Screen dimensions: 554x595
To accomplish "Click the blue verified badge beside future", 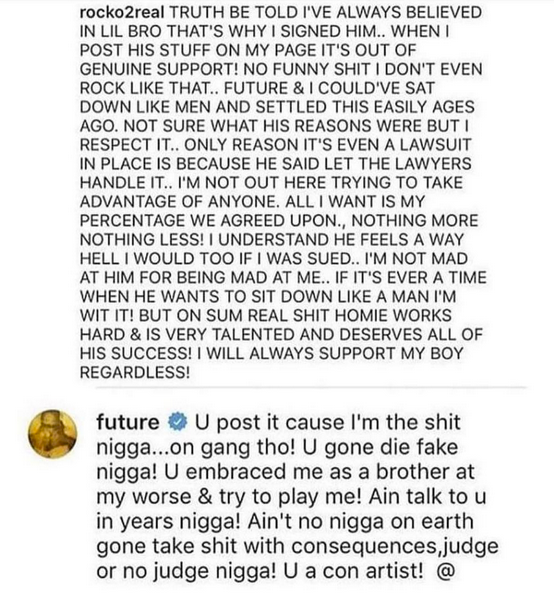I will tap(178, 423).
